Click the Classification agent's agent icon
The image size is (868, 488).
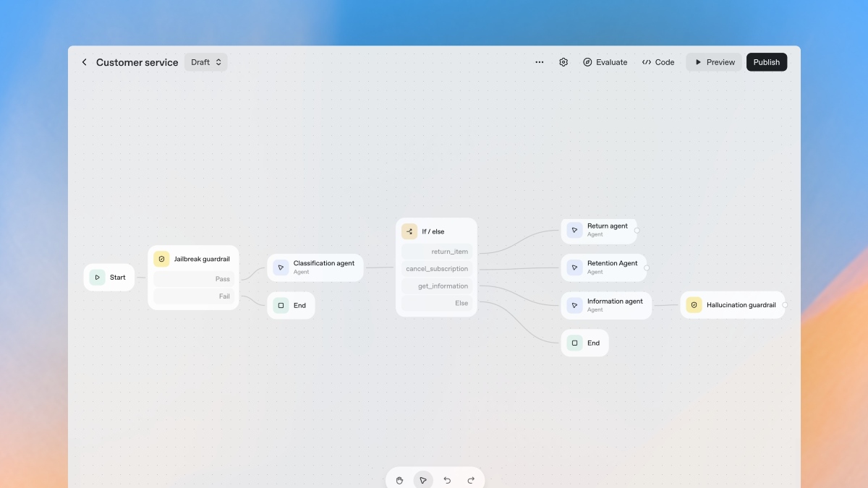(x=281, y=267)
